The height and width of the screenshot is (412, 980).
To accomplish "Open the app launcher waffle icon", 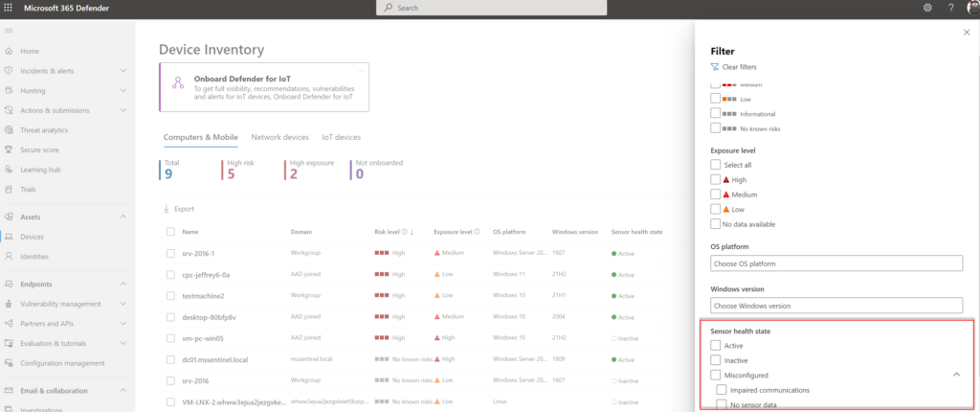I will [x=9, y=8].
